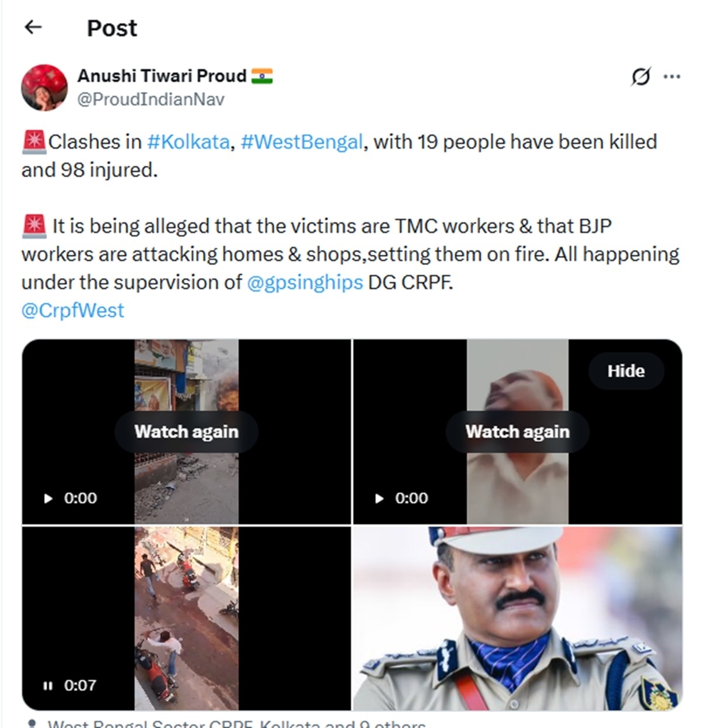The height and width of the screenshot is (728, 702).
Task: Open the police officer photo thumbnail
Action: (x=518, y=619)
